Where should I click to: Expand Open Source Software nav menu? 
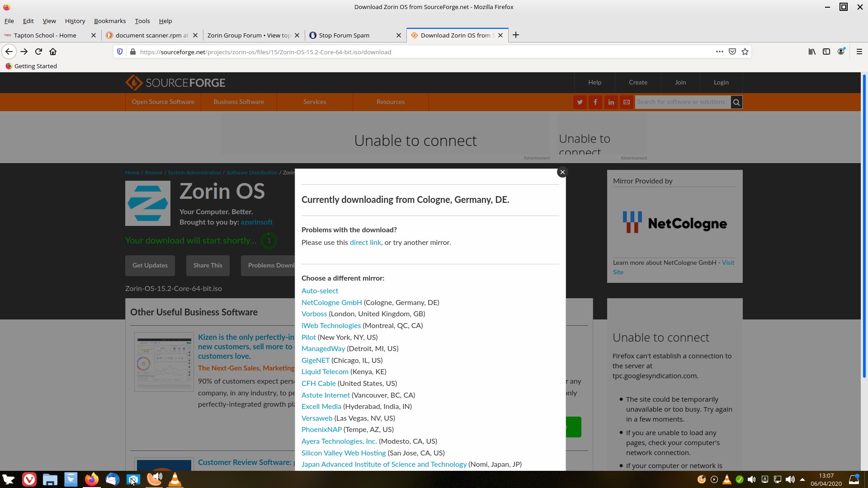point(163,102)
